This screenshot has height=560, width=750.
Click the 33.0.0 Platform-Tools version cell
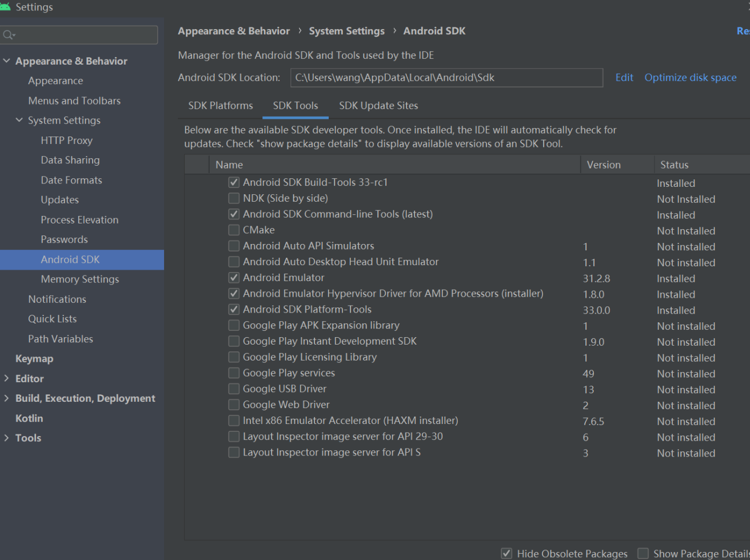pos(596,310)
